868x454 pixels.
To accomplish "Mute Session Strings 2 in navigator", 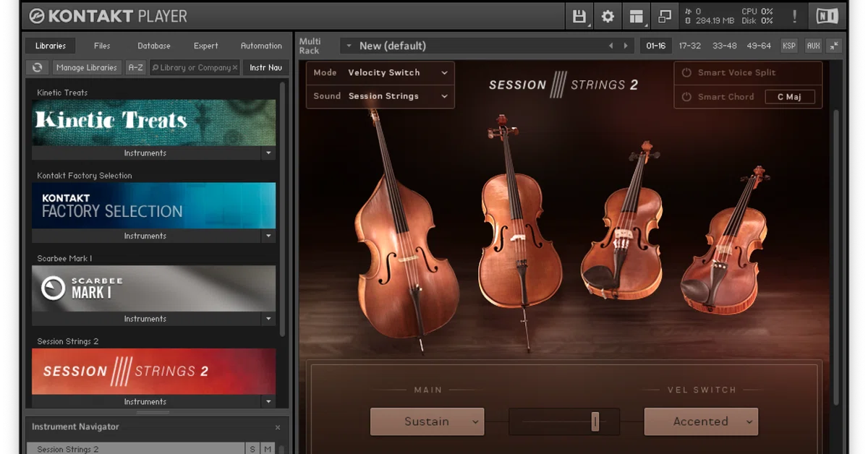I will [x=268, y=449].
